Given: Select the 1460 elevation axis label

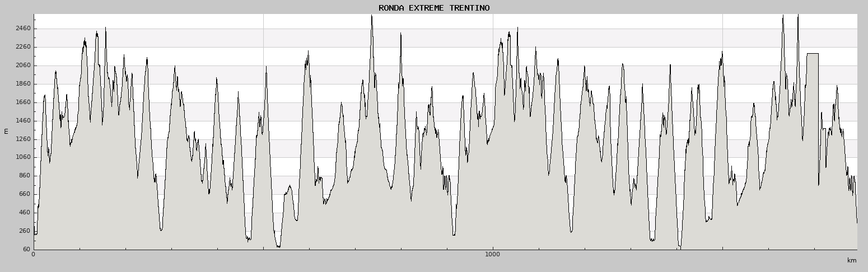Looking at the screenshot, I should tap(23, 121).
